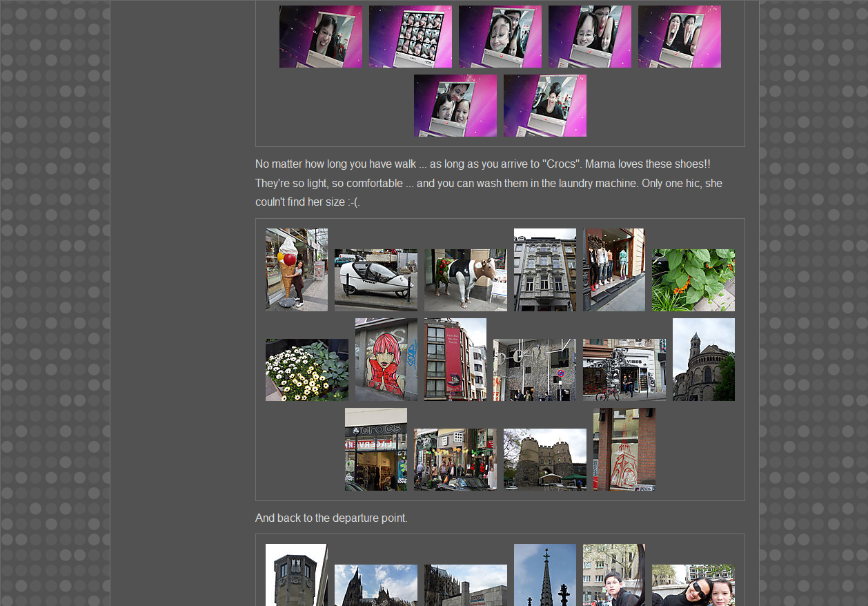Image resolution: width=868 pixels, height=606 pixels.
Task: Click the stone wall building thumbnail
Action: (534, 369)
